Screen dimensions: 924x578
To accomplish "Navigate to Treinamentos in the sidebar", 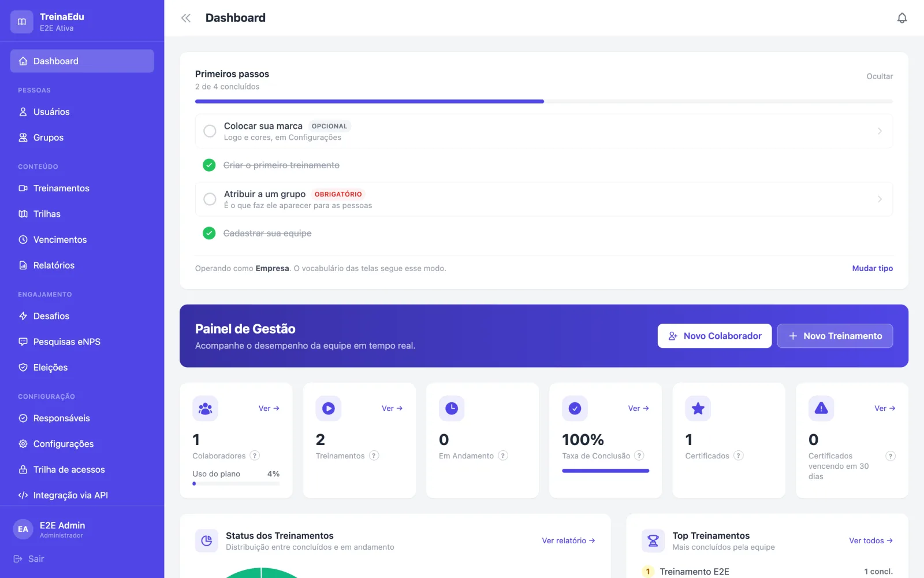I will (x=82, y=188).
